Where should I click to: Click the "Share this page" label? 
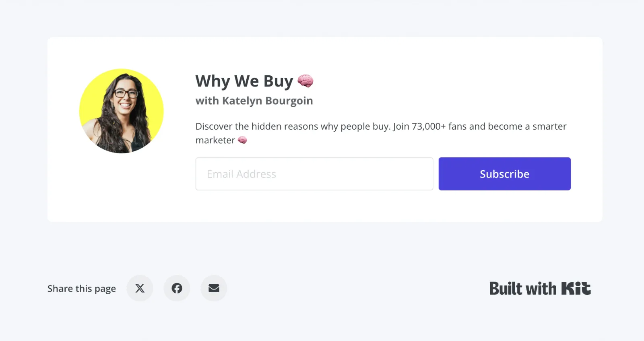[82, 289]
